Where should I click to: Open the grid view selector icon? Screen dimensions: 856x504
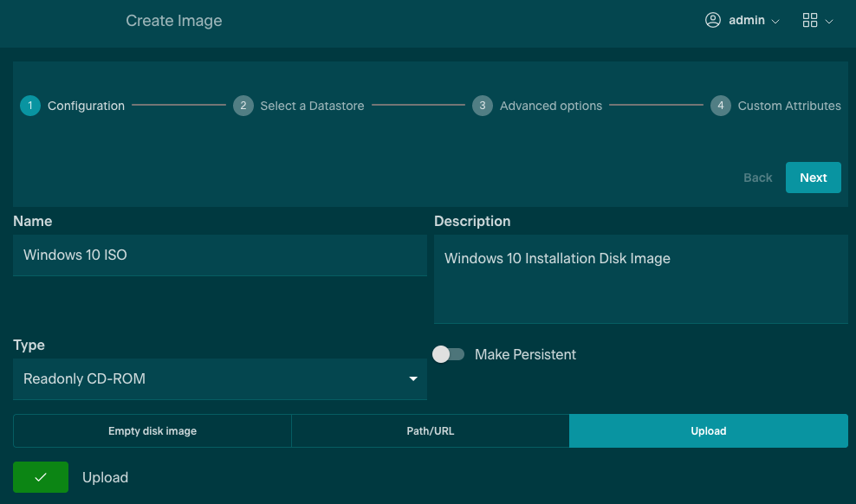point(810,20)
